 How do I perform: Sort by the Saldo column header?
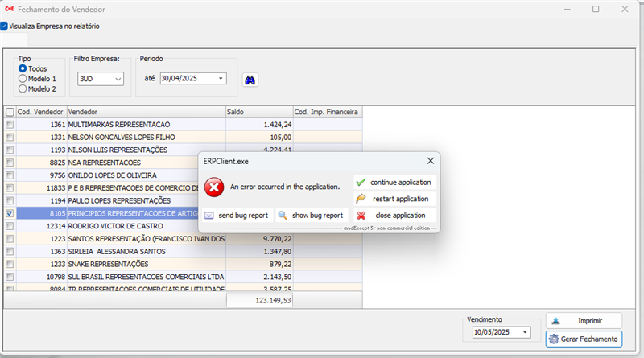point(258,112)
